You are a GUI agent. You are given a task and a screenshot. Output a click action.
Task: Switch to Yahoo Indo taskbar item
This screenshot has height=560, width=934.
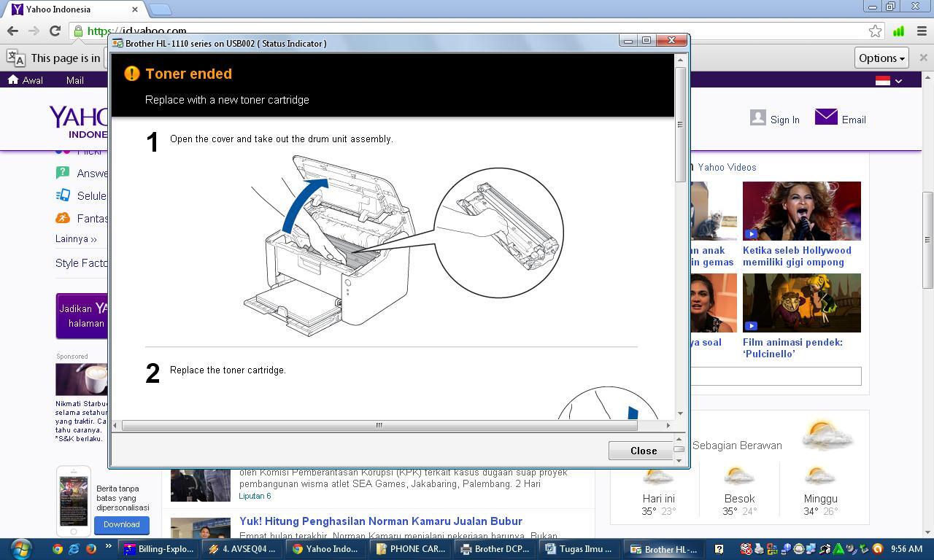326,549
